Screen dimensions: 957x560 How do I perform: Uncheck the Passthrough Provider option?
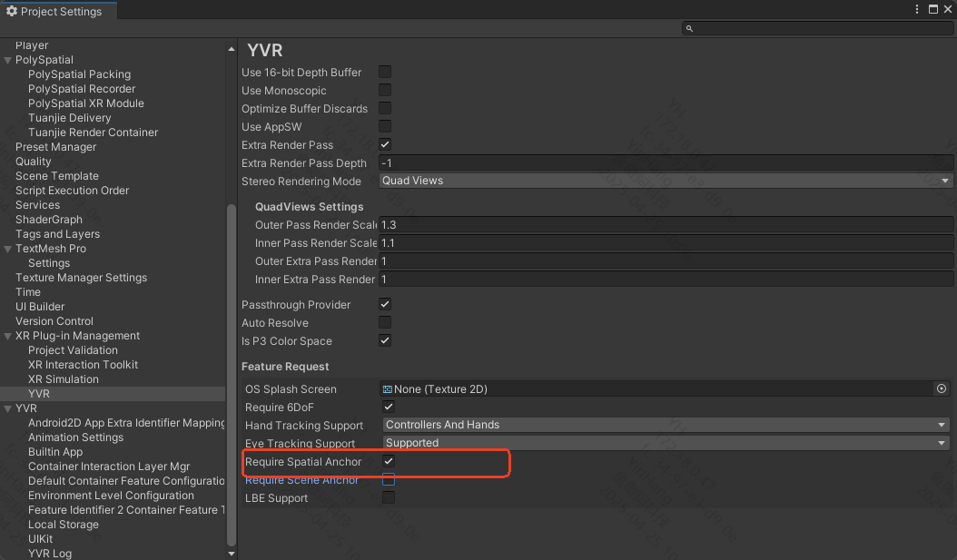pos(385,305)
